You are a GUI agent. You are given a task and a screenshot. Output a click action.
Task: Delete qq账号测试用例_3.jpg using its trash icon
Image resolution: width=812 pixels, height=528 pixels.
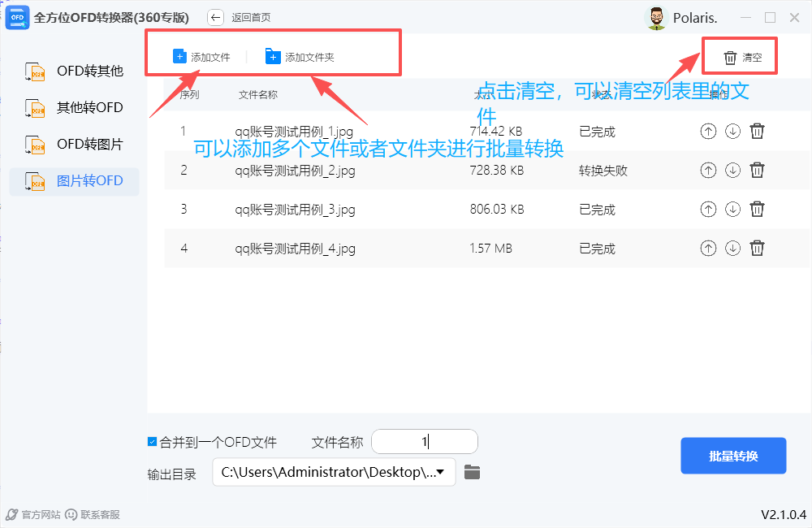click(x=757, y=210)
